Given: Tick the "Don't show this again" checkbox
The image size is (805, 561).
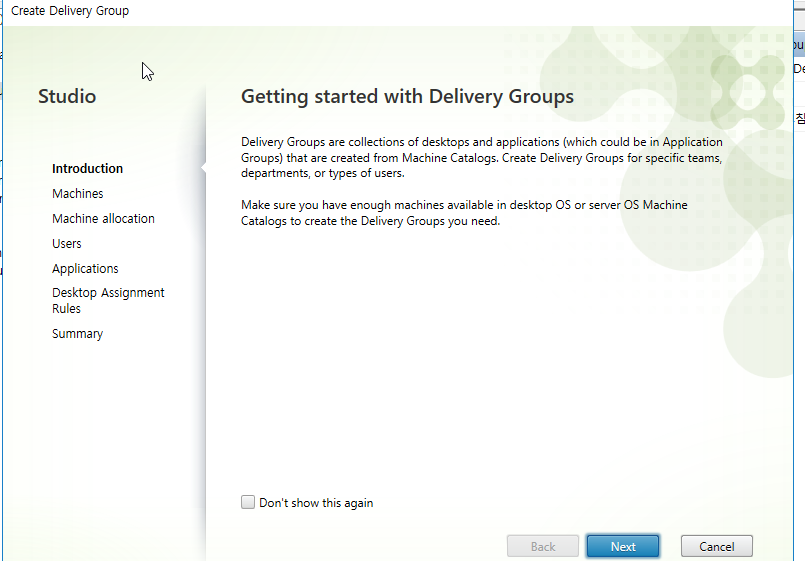Looking at the screenshot, I should (x=248, y=502).
